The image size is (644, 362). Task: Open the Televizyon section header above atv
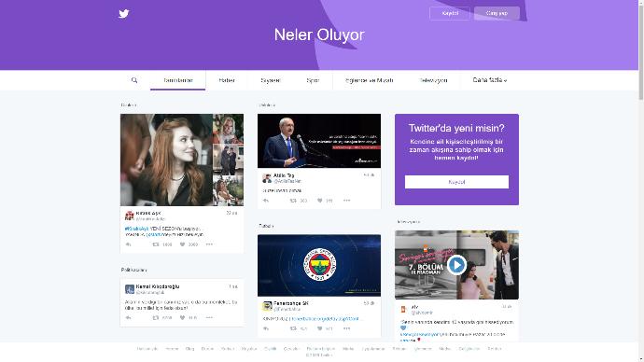point(409,222)
